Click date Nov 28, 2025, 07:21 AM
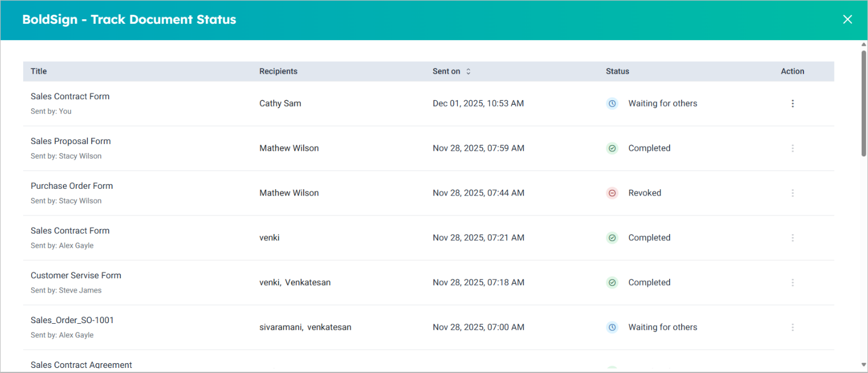868x373 pixels. [479, 238]
